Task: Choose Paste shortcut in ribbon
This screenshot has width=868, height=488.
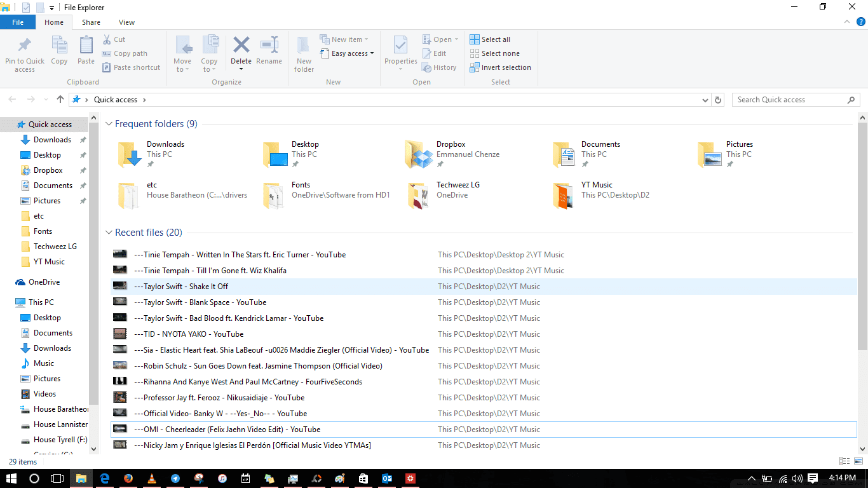Action: click(131, 67)
